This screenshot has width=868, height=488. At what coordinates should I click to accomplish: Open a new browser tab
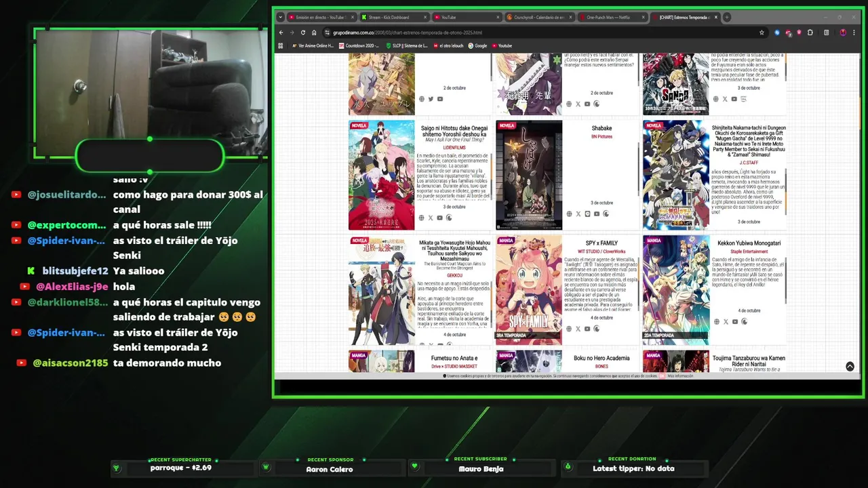[x=726, y=17]
